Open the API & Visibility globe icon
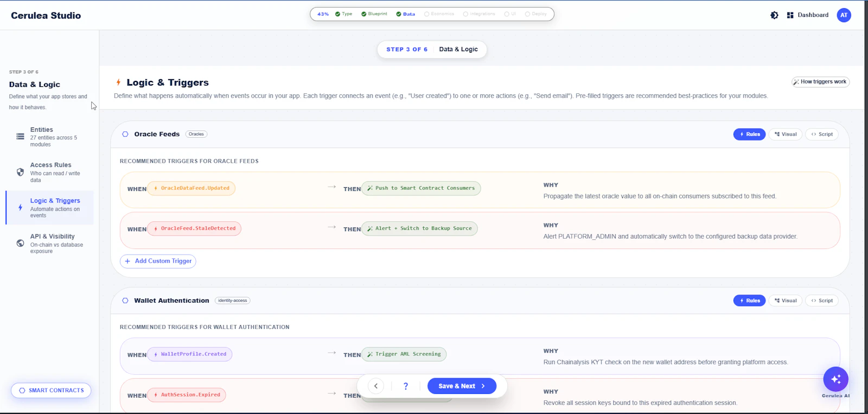The image size is (868, 414). click(x=20, y=243)
